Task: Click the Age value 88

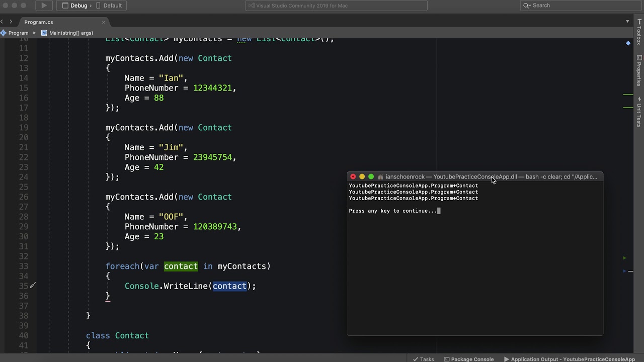Action: click(159, 98)
